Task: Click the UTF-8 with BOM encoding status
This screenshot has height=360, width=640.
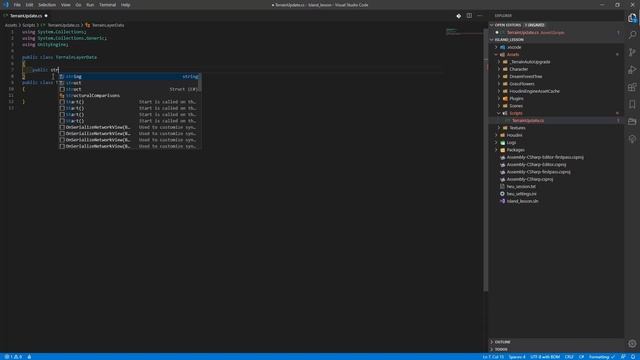Action: pyautogui.click(x=545, y=357)
